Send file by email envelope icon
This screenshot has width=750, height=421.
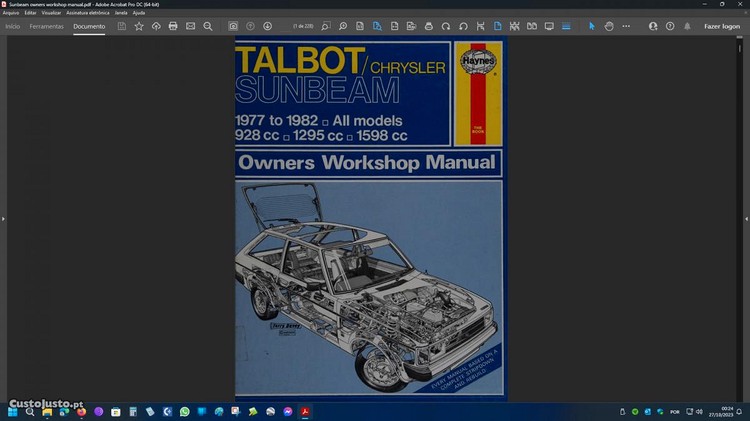click(x=190, y=26)
